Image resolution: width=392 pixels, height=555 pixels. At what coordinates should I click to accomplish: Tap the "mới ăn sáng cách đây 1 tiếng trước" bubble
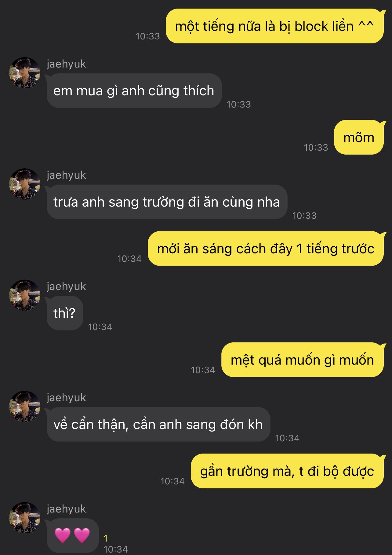pos(265,249)
